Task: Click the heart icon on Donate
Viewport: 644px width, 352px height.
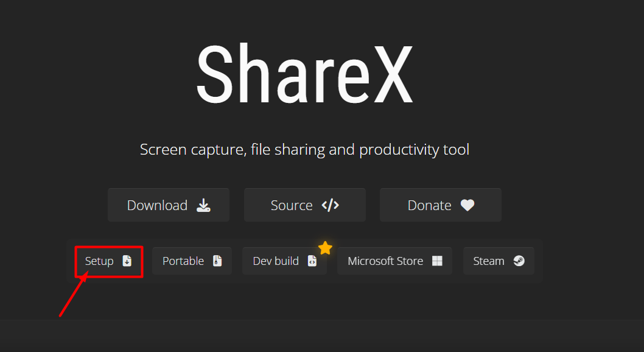Action: 467,205
